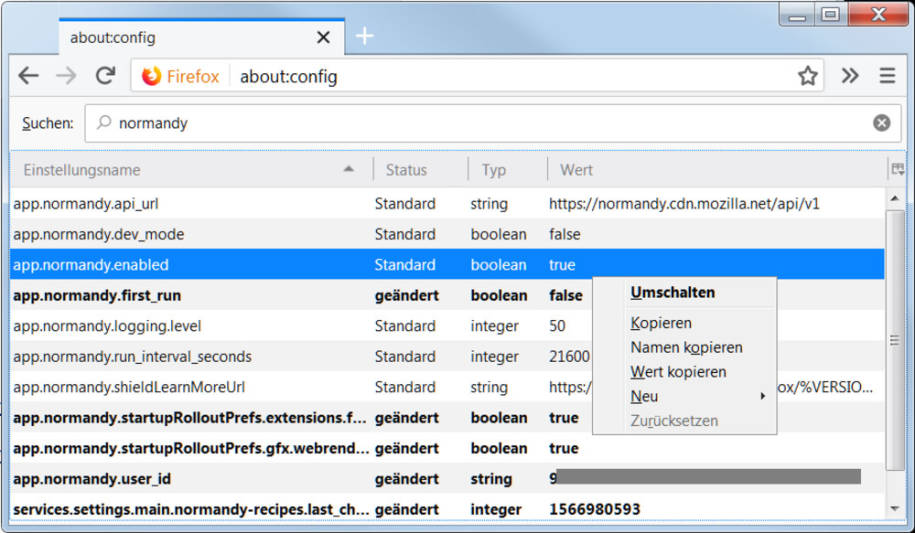The height and width of the screenshot is (533, 915).
Task: Click the scrollbar up arrow
Action: pyautogui.click(x=895, y=198)
